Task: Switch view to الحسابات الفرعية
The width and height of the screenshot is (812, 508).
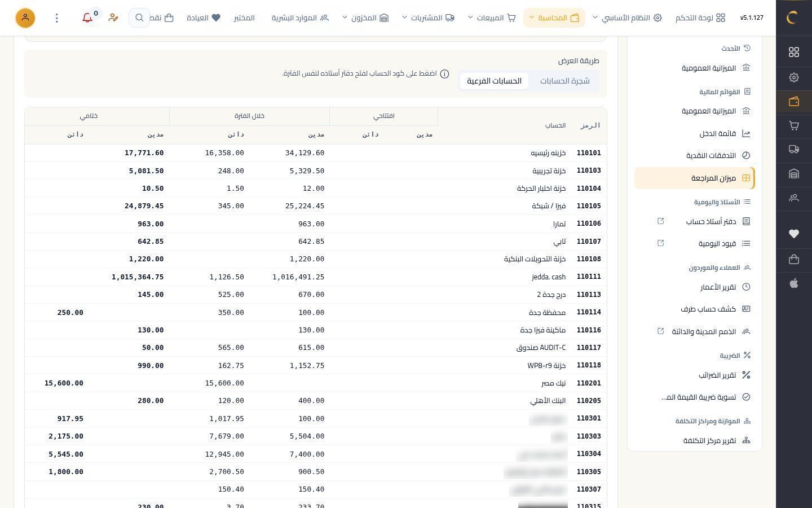Action: pos(495,81)
